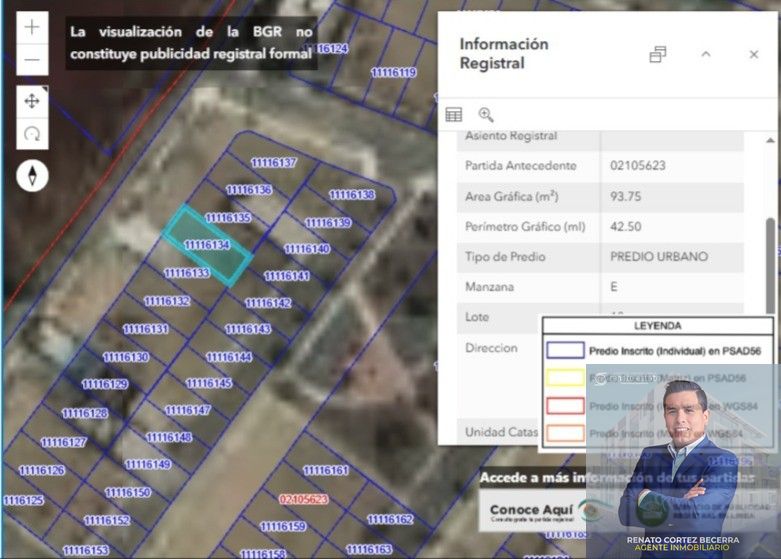
Task: Select parcel 11116130 on the map
Action: click(126, 357)
